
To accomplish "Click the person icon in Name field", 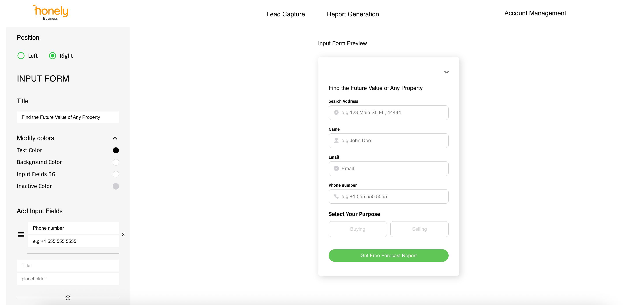I will click(336, 141).
